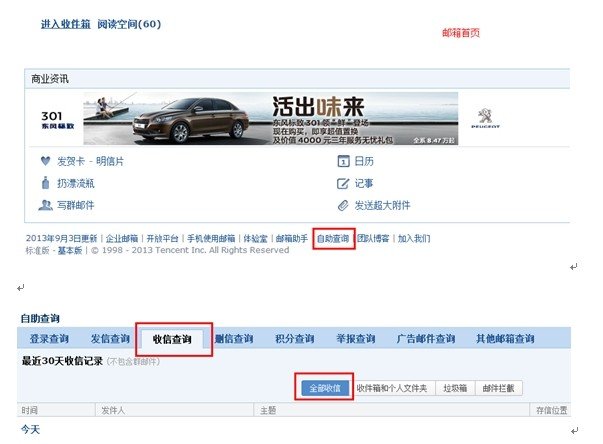Open the 手机使用邮箱 footer link
The height and width of the screenshot is (444, 603).
pos(211,239)
